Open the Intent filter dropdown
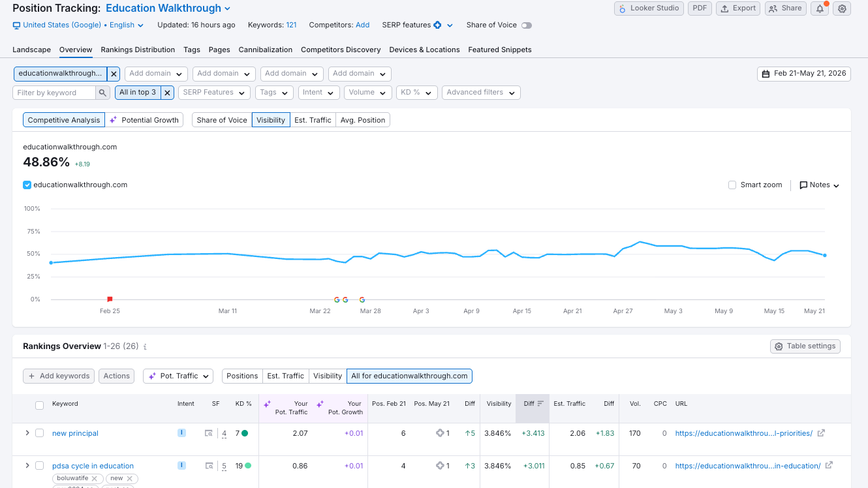Image resolution: width=868 pixels, height=488 pixels. pos(318,93)
